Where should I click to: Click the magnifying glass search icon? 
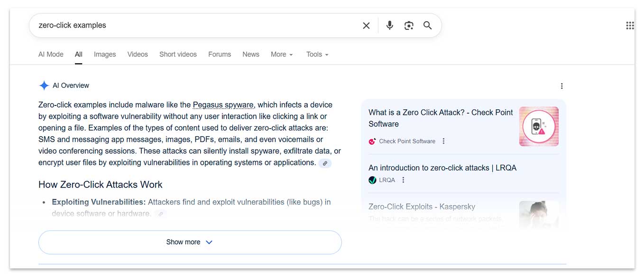(427, 26)
